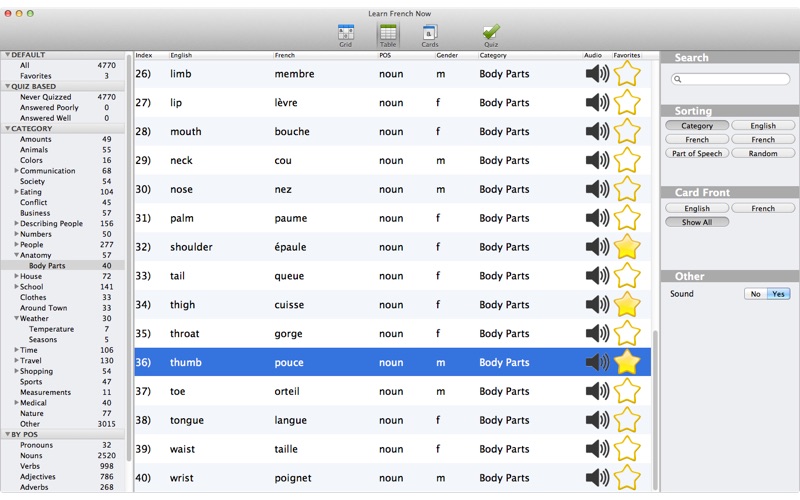The image size is (800, 500).
Task: Start the Quiz from toolbar
Action: (490, 33)
